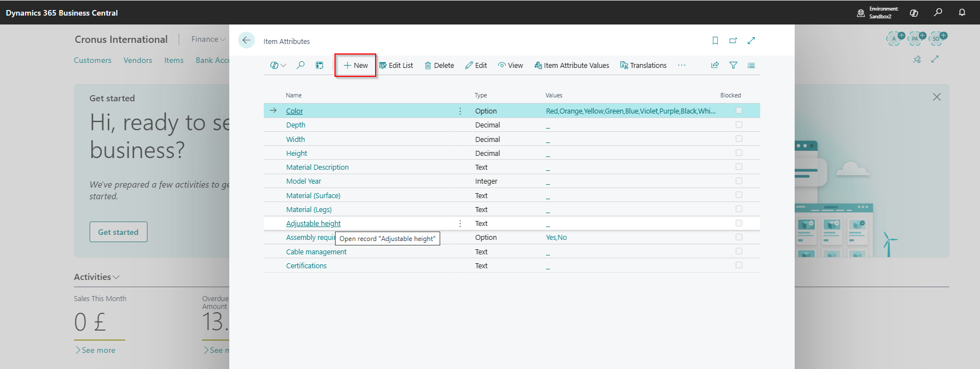Click the bookmark icon for this page
The width and height of the screenshot is (980, 369).
click(x=715, y=41)
